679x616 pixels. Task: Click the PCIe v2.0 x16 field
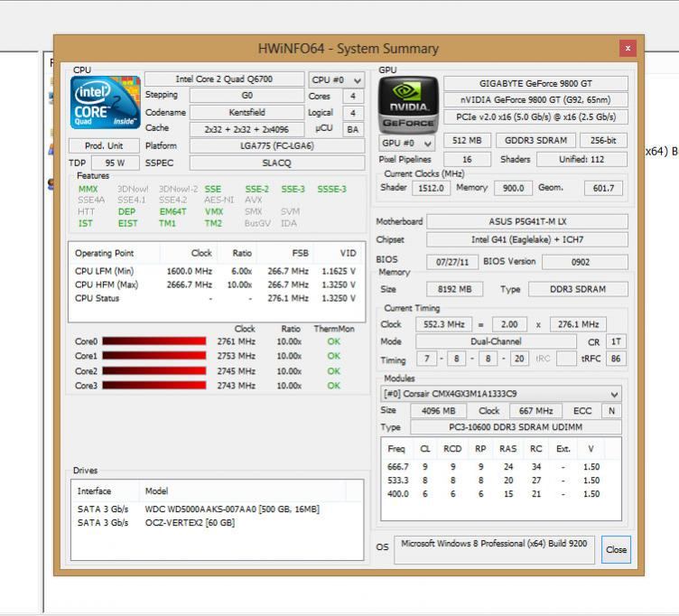535,117
